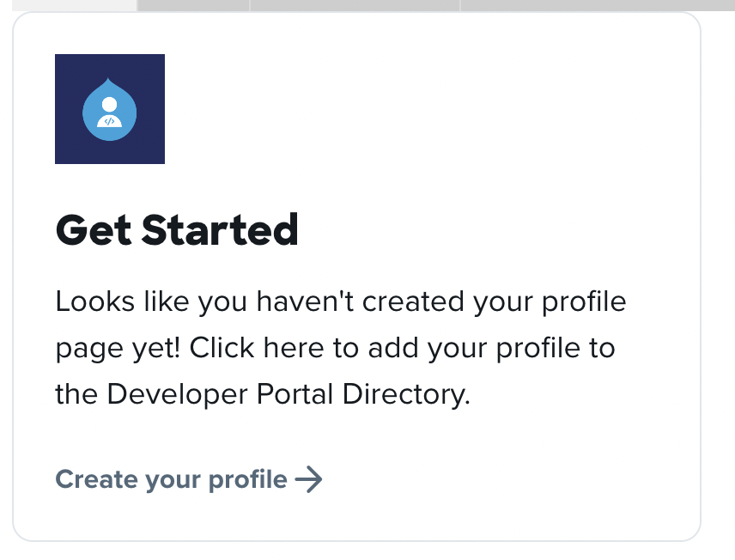This screenshot has width=735, height=560.
Task: Click the white head circle of the person figure
Action: (x=109, y=104)
